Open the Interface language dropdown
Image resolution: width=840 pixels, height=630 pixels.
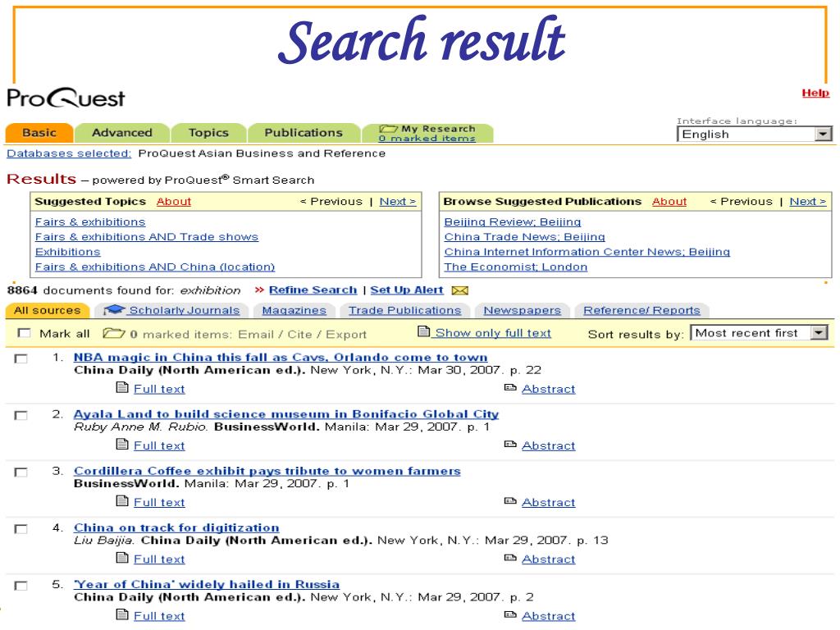pos(755,134)
